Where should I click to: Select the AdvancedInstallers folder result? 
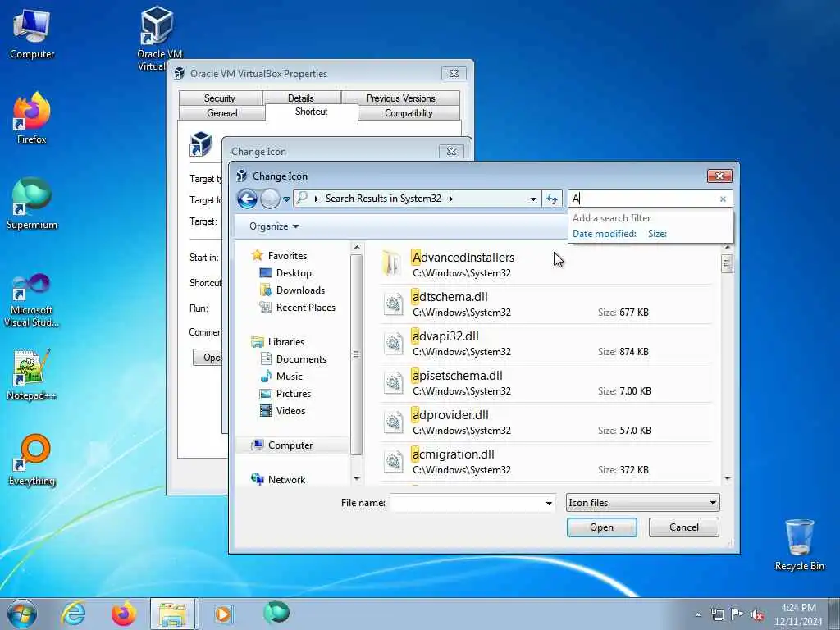[546, 264]
